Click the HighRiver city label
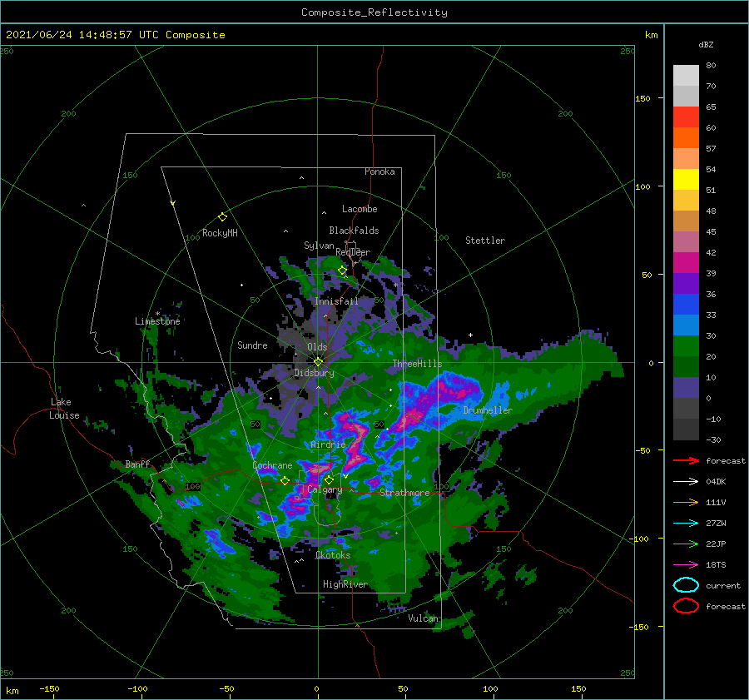The image size is (749, 700). click(345, 584)
